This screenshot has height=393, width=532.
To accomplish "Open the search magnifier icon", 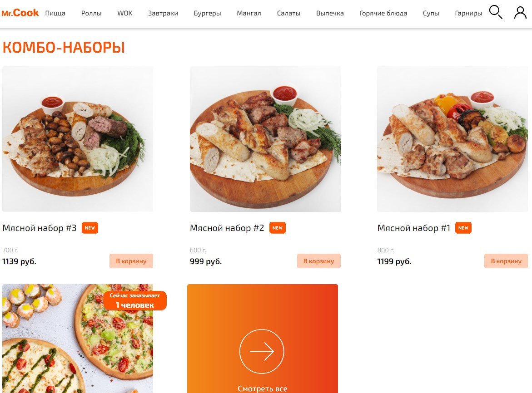I will click(495, 12).
